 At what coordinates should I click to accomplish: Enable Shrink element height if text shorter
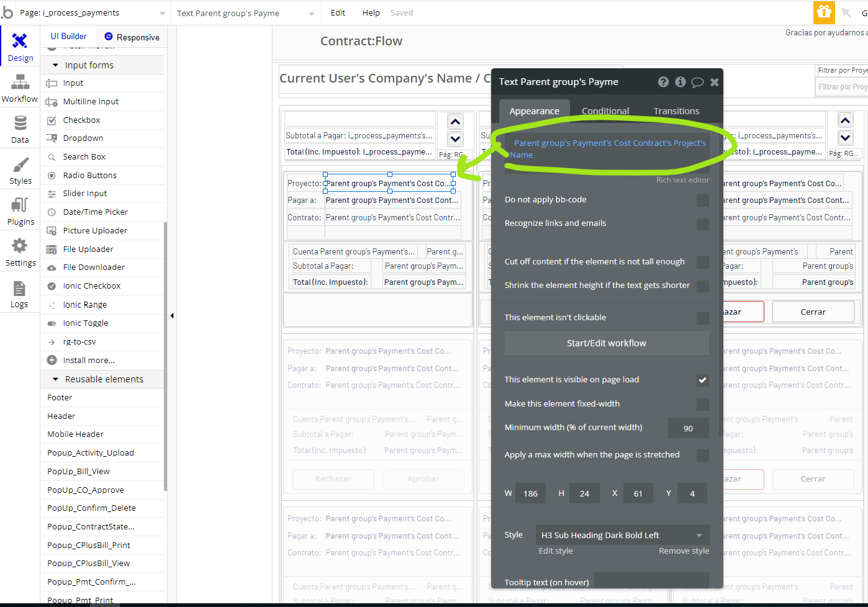point(702,286)
